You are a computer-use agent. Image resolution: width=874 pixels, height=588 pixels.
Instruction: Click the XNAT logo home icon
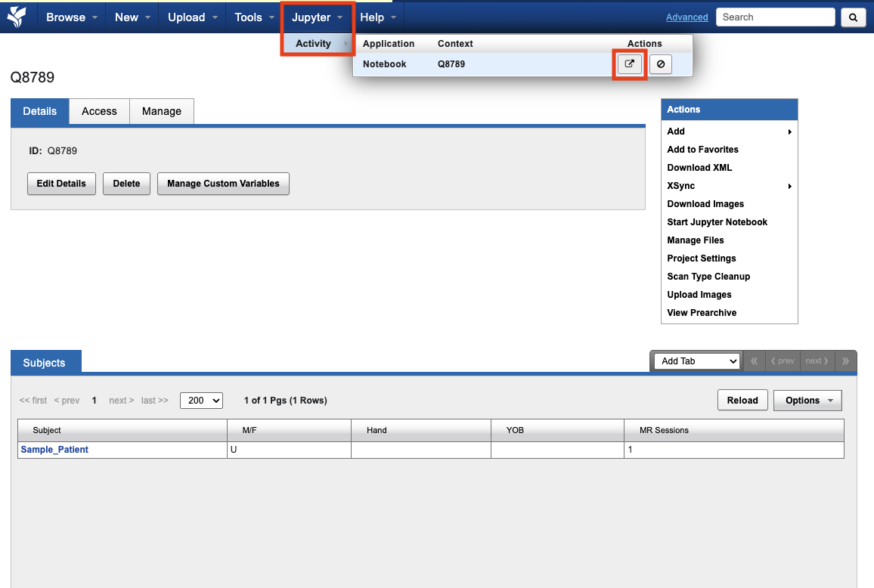17,17
